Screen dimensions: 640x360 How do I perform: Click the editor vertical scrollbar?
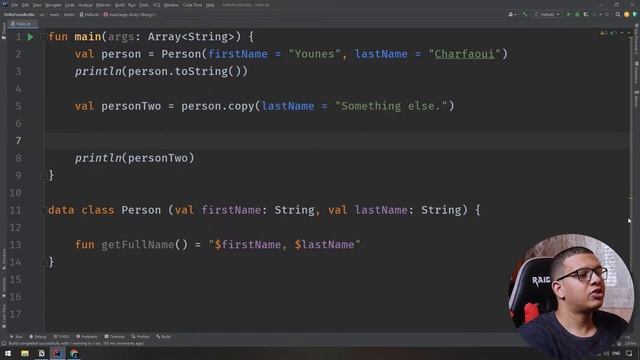tap(631, 180)
